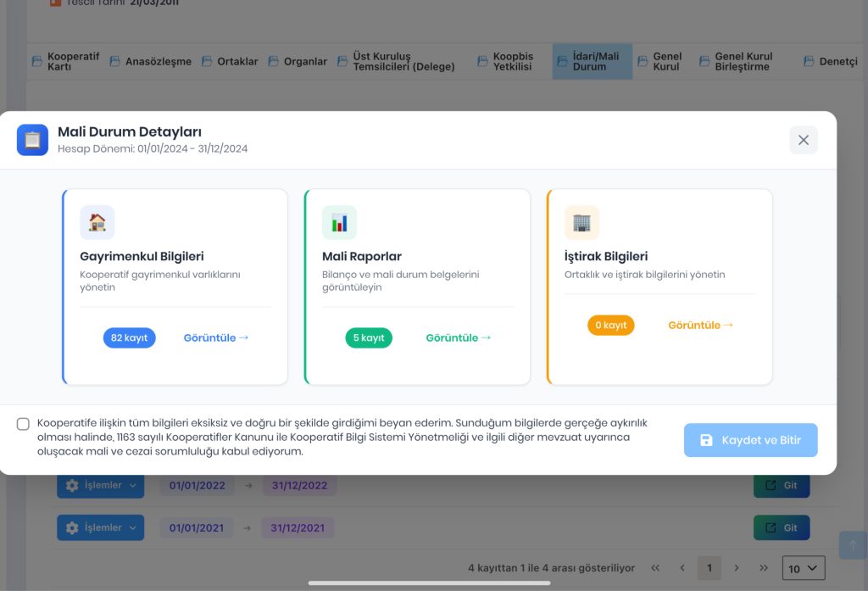Image resolution: width=868 pixels, height=591 pixels.
Task: Click the Gayrimenkul Bilgileri card title
Action: [142, 256]
